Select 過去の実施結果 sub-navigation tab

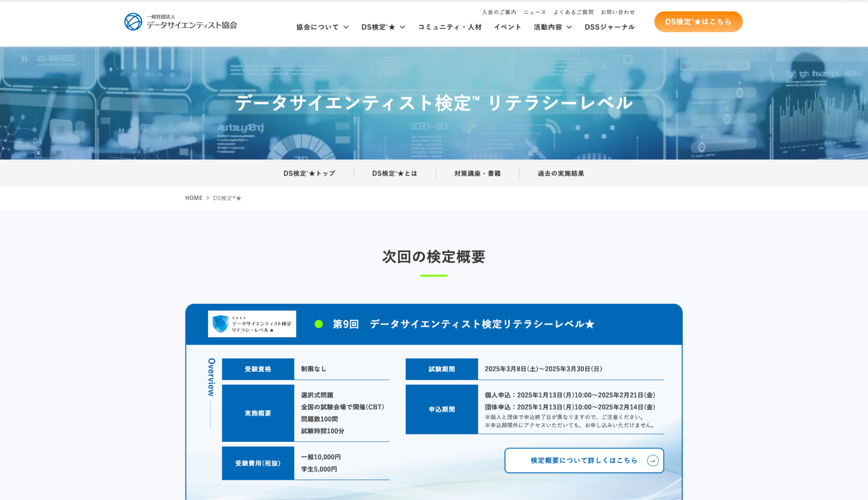(561, 173)
